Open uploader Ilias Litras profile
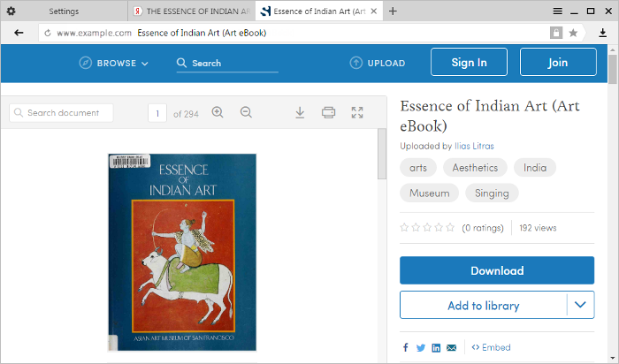Screen dimensions: 619x364 tap(474, 146)
